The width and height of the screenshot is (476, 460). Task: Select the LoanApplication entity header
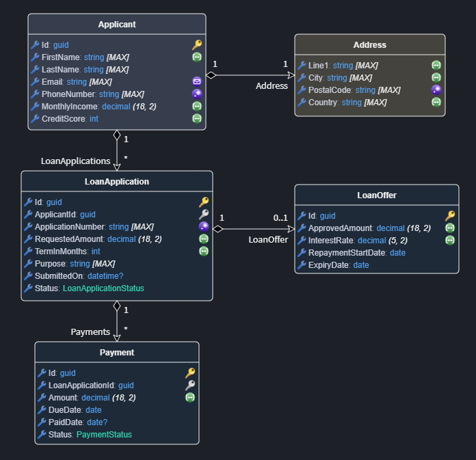pyautogui.click(x=117, y=181)
